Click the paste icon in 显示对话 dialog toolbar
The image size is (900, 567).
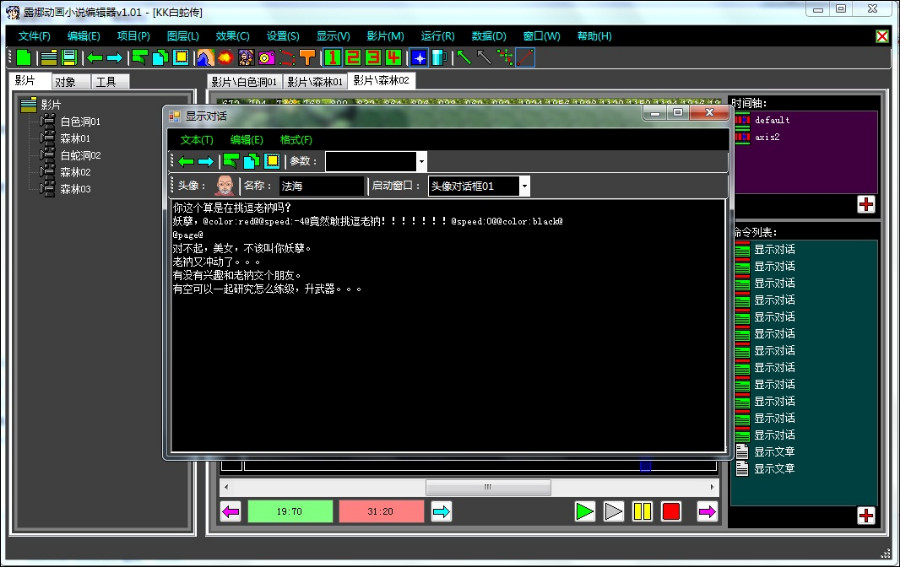pyautogui.click(x=272, y=161)
